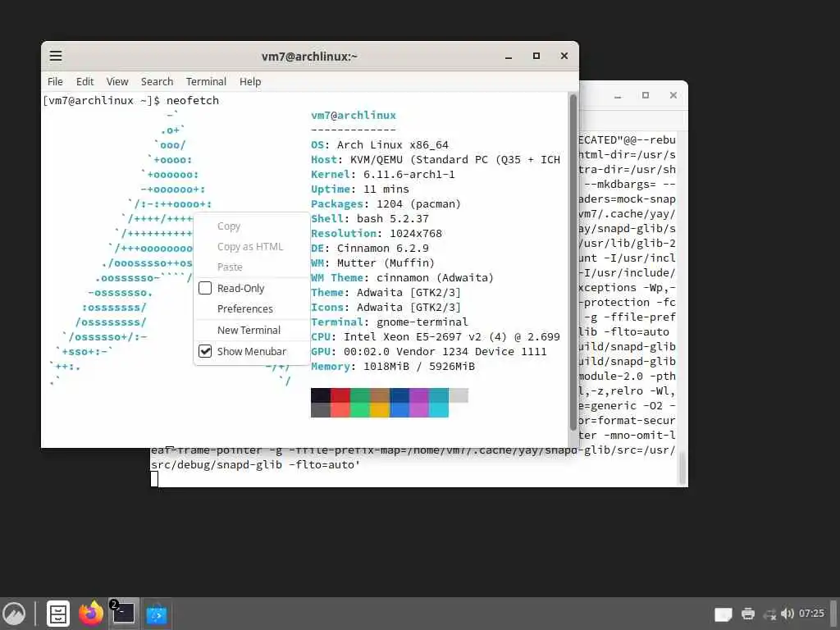Screen dimensions: 840x630
Task: Launch the file manager from the panel
Action: 58,614
